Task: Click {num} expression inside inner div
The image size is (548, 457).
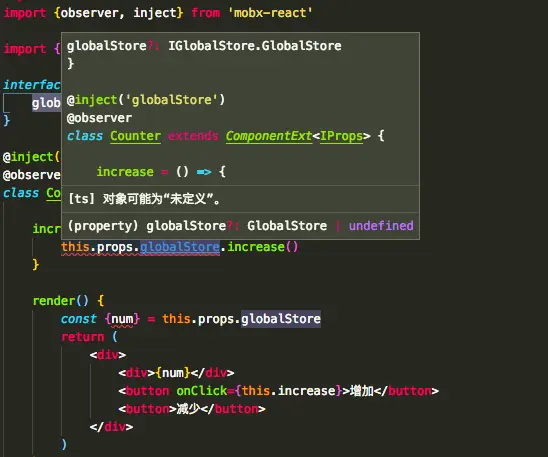Action: pos(173,373)
